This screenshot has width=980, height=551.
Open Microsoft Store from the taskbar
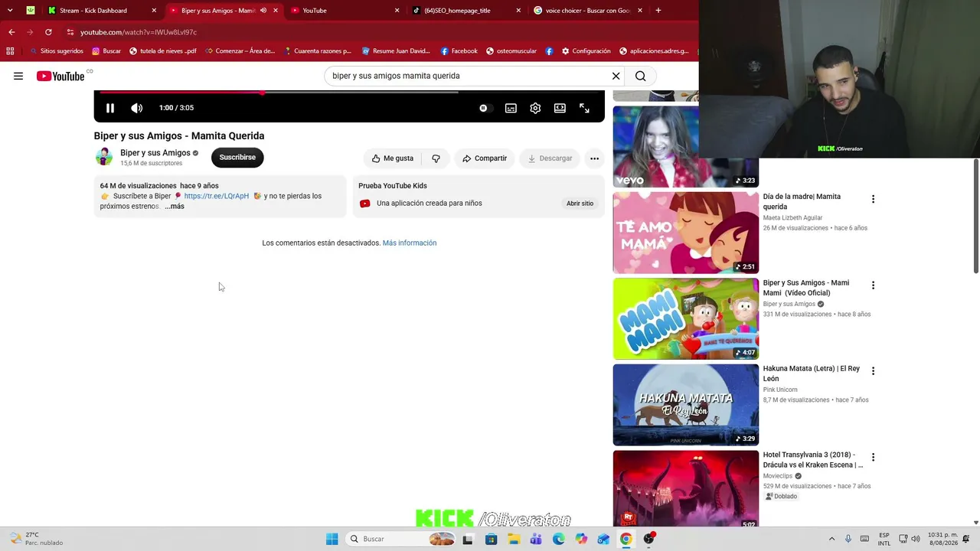coord(492,539)
